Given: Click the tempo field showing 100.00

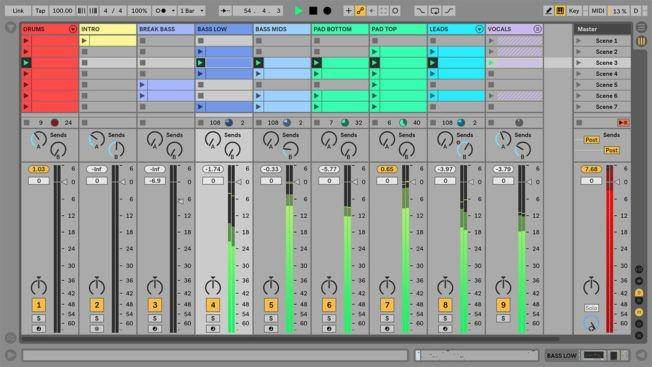Looking at the screenshot, I should (x=62, y=11).
